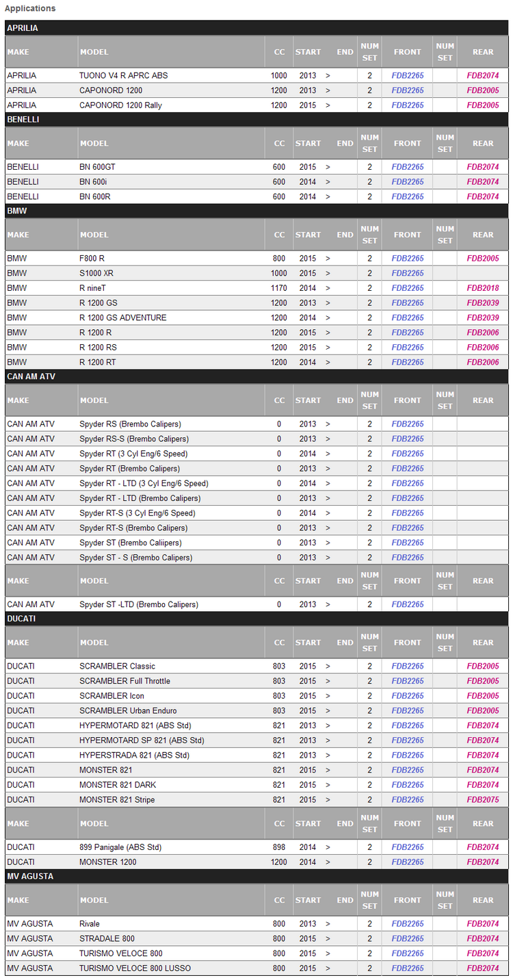This screenshot has width=513, height=980.
Task: Click rear FDB2005 link for Scrambler Icon
Action: tap(483, 696)
